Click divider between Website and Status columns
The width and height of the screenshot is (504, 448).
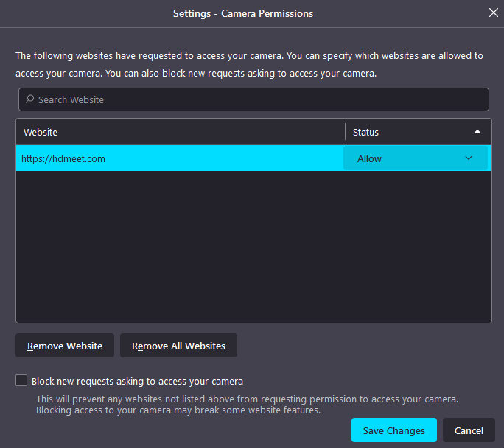pyautogui.click(x=346, y=132)
